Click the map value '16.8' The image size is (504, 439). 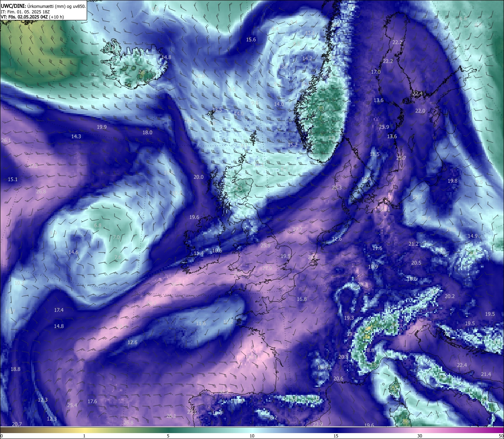(302, 299)
